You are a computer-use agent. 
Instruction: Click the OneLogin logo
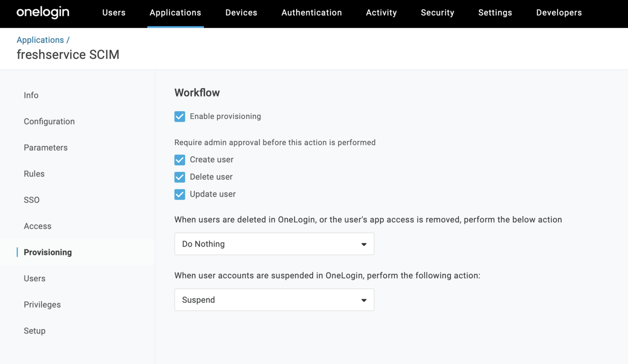pyautogui.click(x=43, y=12)
